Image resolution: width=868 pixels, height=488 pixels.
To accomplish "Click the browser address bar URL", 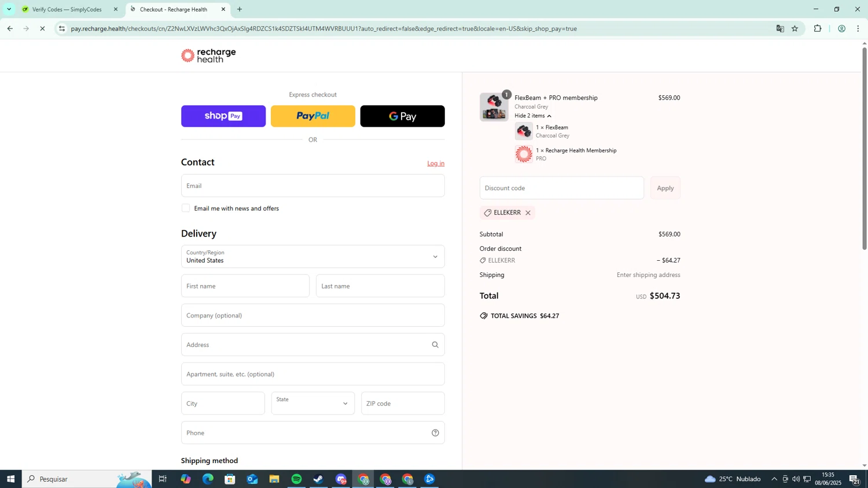I will pyautogui.click(x=324, y=28).
